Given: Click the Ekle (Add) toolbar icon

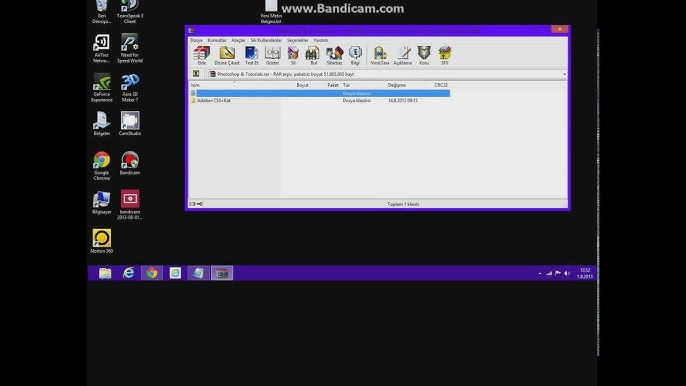Looking at the screenshot, I should (202, 56).
